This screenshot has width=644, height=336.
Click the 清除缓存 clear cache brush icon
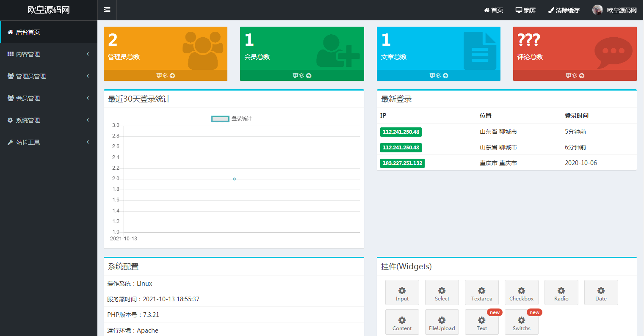tap(551, 10)
